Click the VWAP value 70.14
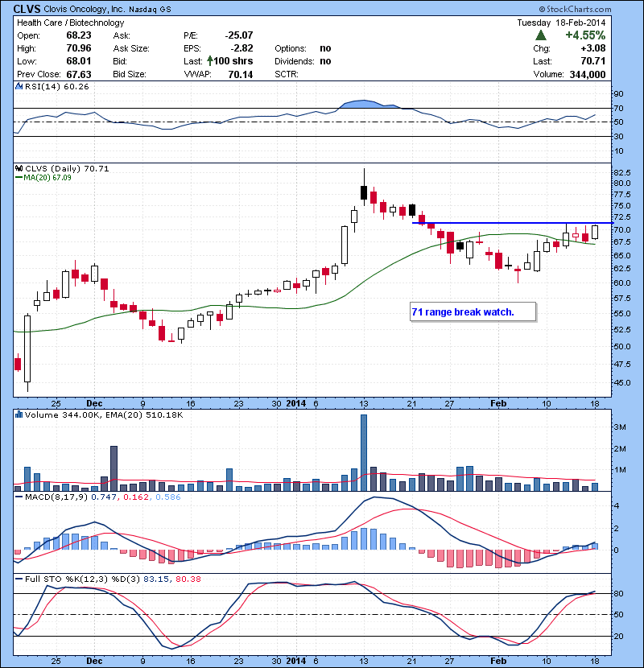 point(241,75)
